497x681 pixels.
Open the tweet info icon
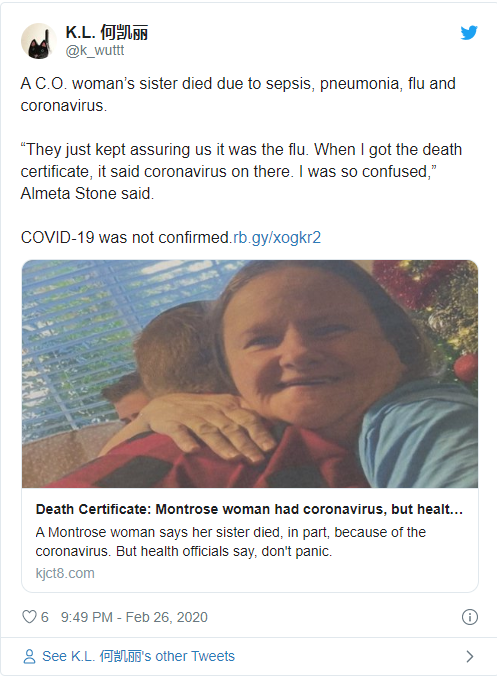click(470, 617)
